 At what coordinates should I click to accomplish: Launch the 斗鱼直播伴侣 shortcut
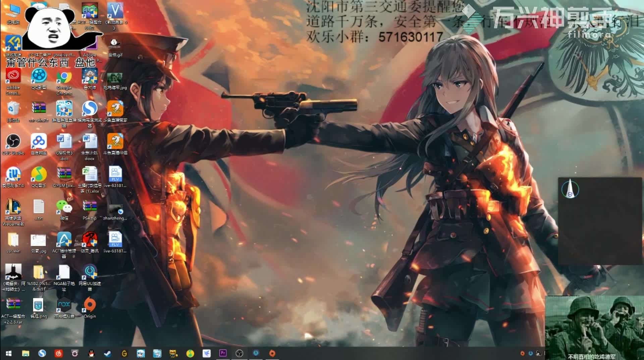[x=115, y=144]
